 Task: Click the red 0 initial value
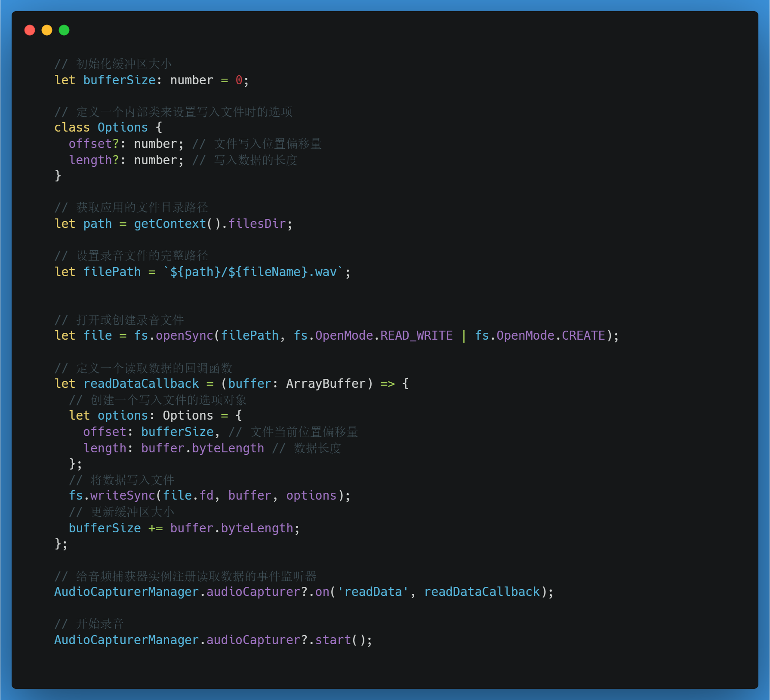click(239, 80)
